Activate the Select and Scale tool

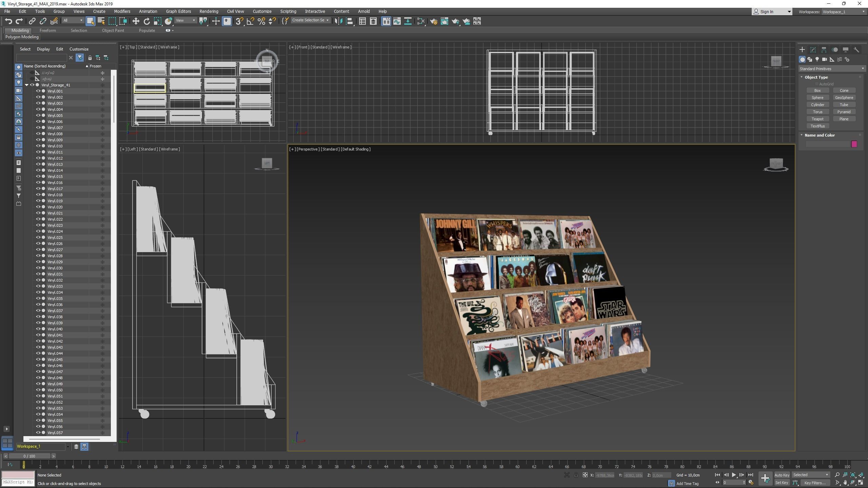point(158,21)
